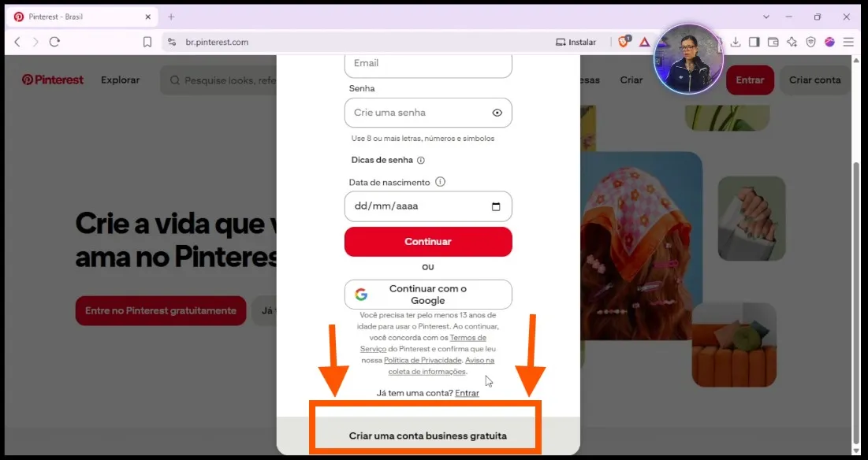Open the Política de Privacidade link
868x460 pixels.
click(x=423, y=361)
